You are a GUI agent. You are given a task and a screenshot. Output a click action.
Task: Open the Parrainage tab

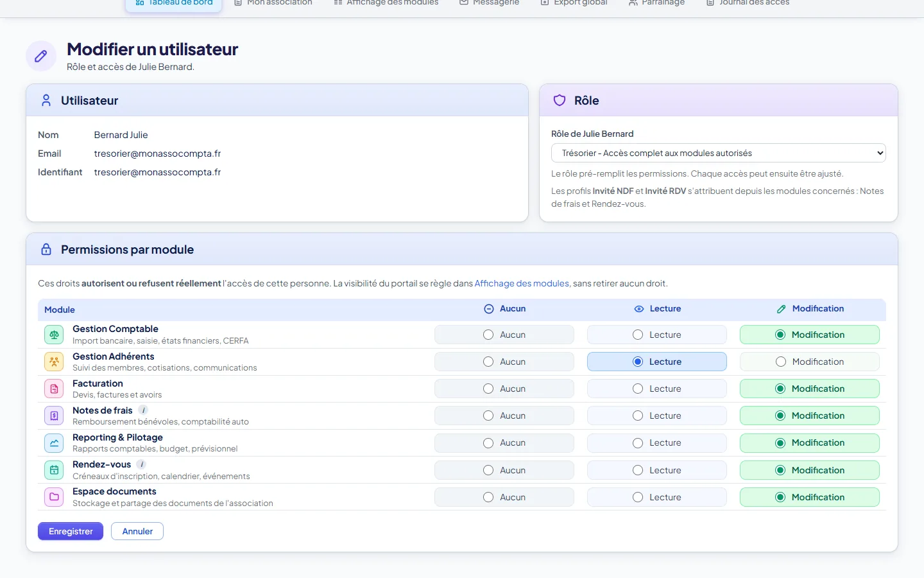656,3
